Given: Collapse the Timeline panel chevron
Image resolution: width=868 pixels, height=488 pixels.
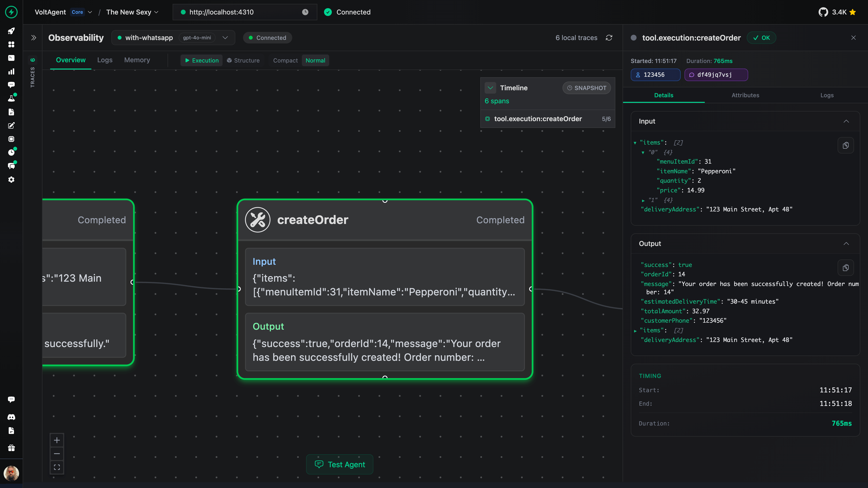Looking at the screenshot, I should (x=490, y=88).
